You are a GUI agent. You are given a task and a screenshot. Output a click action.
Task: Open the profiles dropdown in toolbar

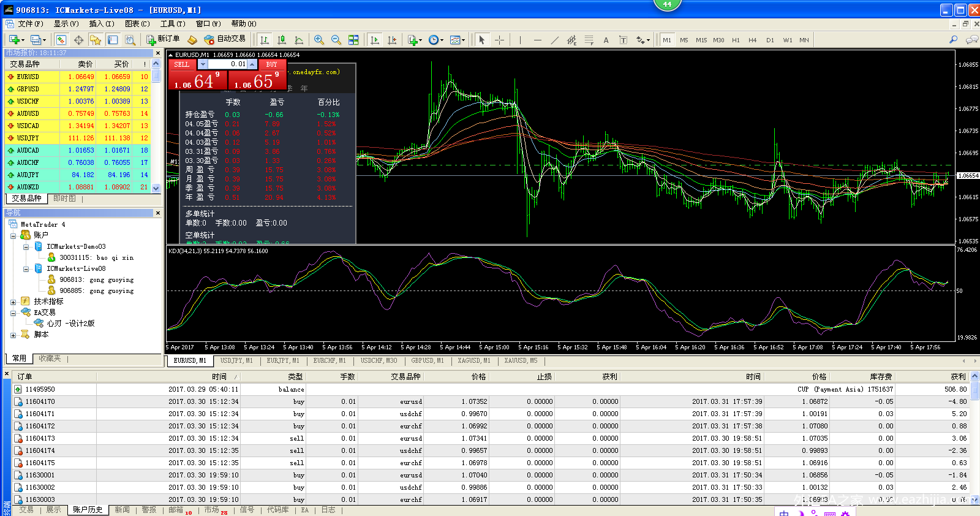(38, 40)
